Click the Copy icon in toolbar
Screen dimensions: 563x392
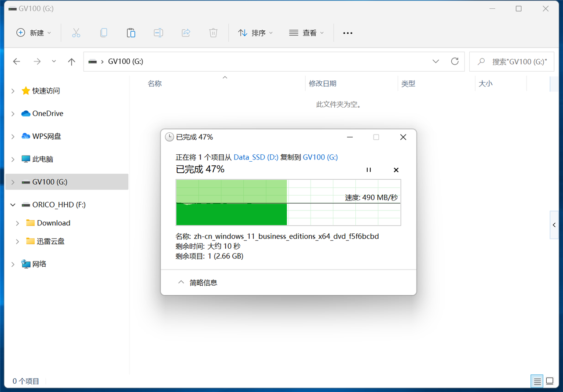[x=103, y=33]
